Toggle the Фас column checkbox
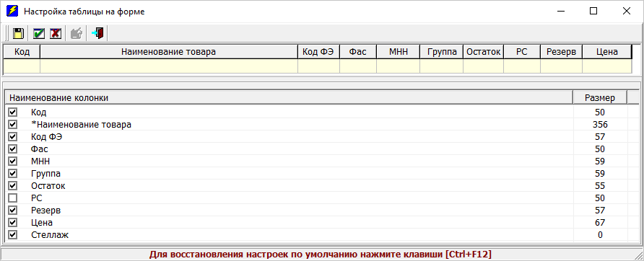Screen dimensions: 644x261 point(13,149)
